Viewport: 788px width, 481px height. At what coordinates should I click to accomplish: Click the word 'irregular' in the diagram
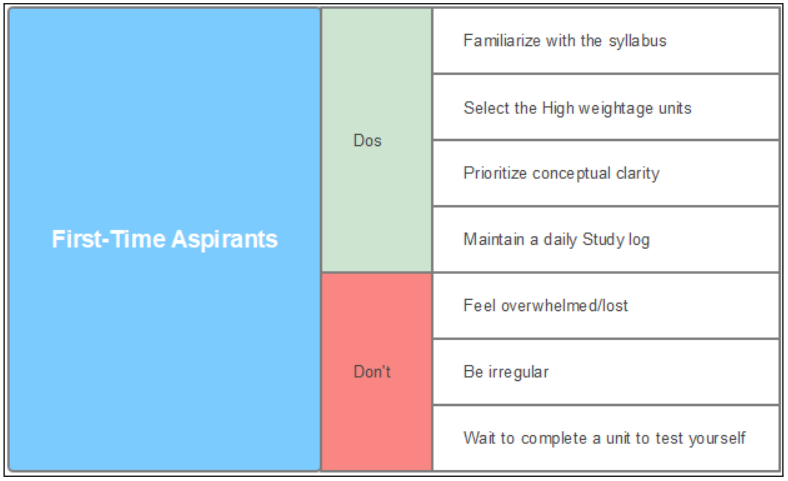520,372
